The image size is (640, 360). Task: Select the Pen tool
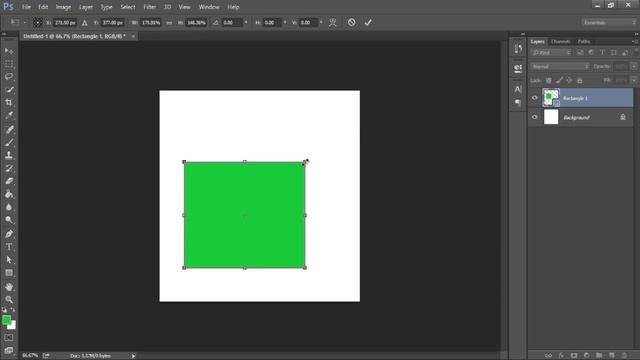click(x=9, y=234)
